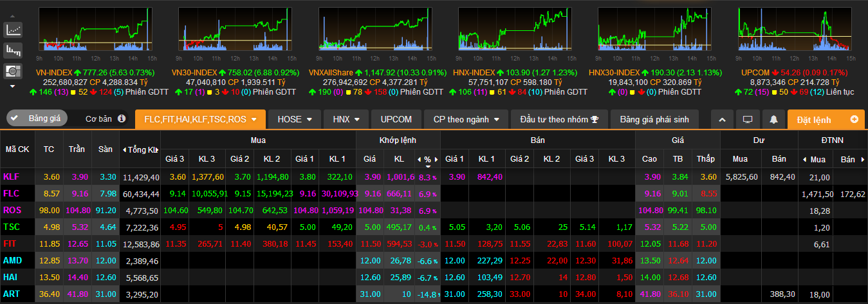The image size is (868, 304).
Task: Select stock symbol TSC
Action: click(12, 227)
